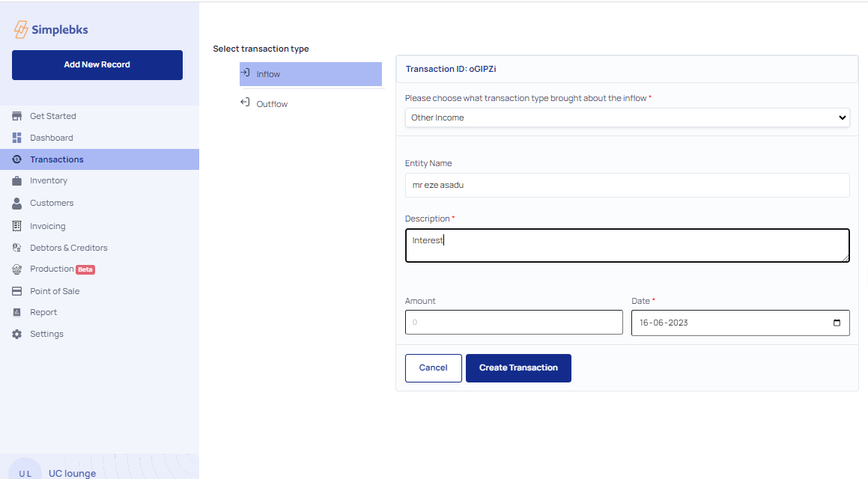Click the Settings gear icon
Screen dimensions: 868x479
17,334
